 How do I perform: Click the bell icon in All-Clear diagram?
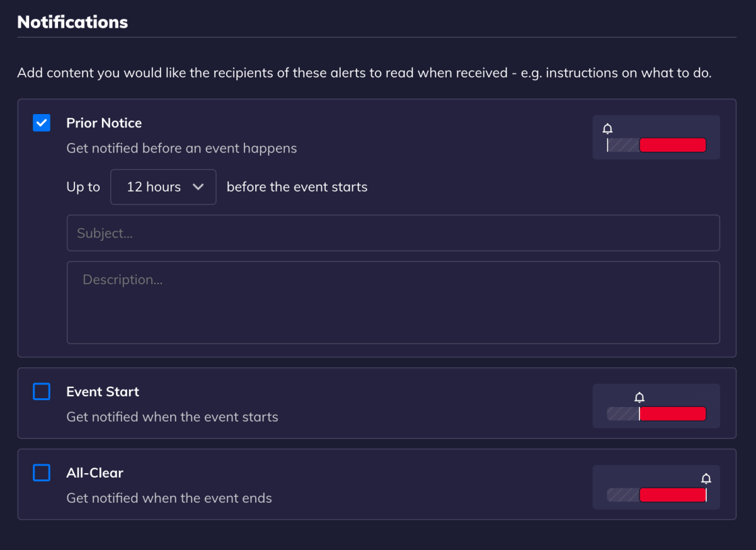pyautogui.click(x=706, y=478)
